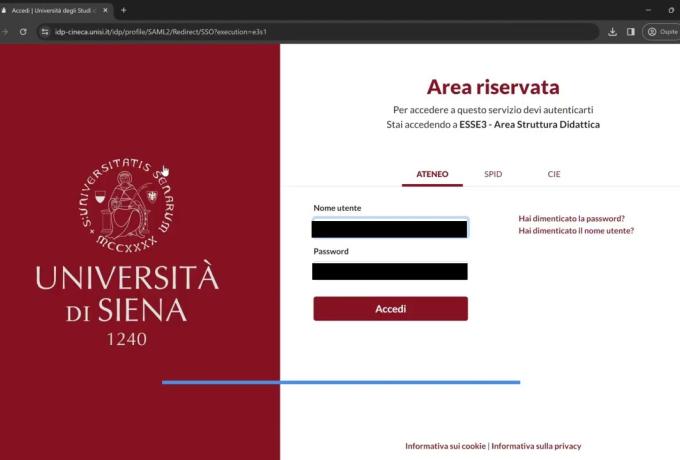The image size is (680, 460).
Task: Click ESSE3 - Area Struttura Didattica text
Action: click(x=530, y=124)
